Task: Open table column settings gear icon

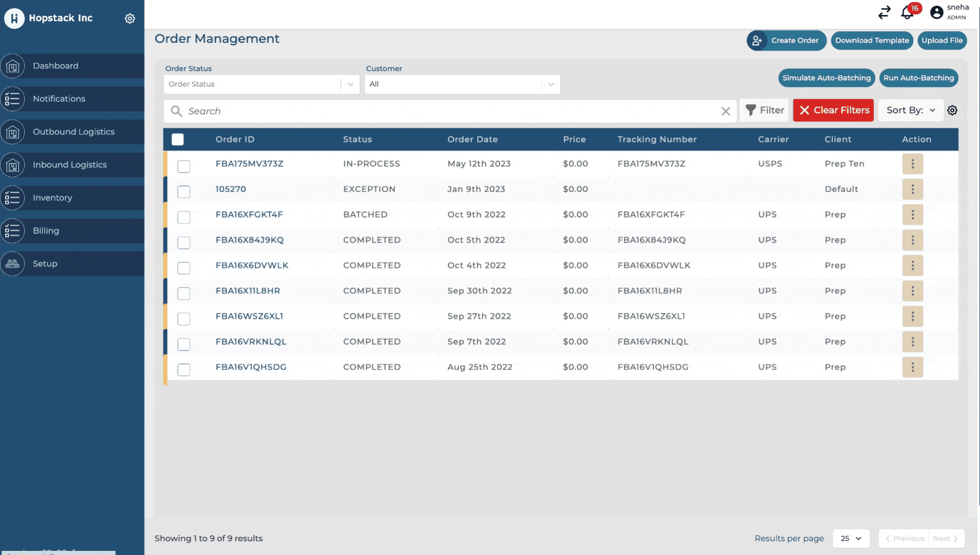Action: tap(952, 110)
